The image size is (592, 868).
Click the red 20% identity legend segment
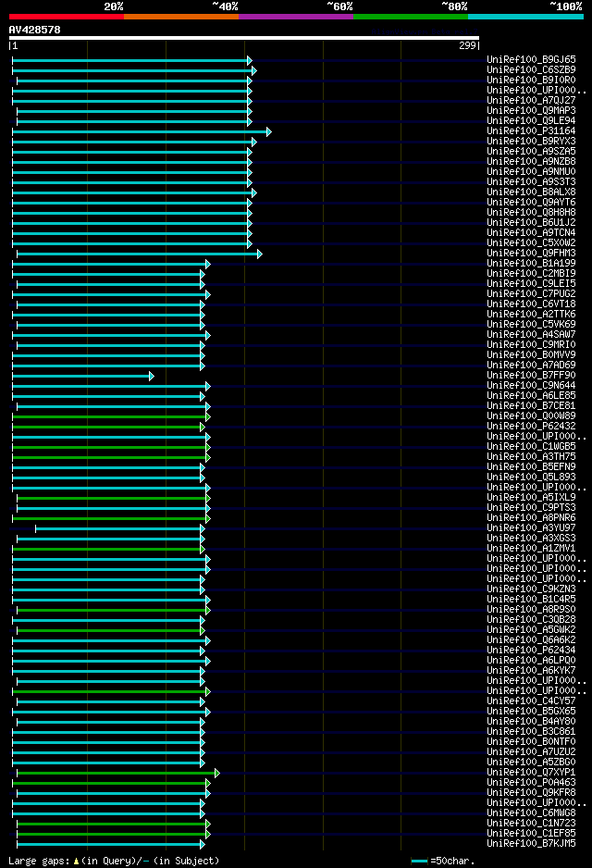coord(67,17)
